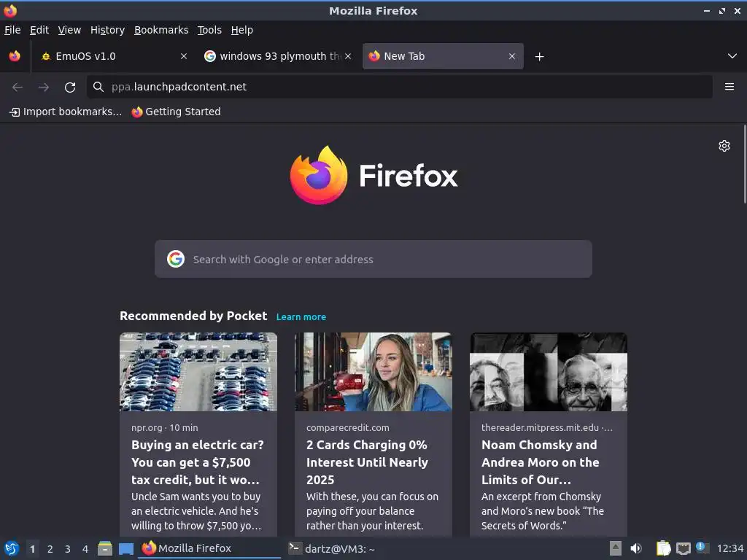Open new tab personalize gear icon

tap(724, 146)
